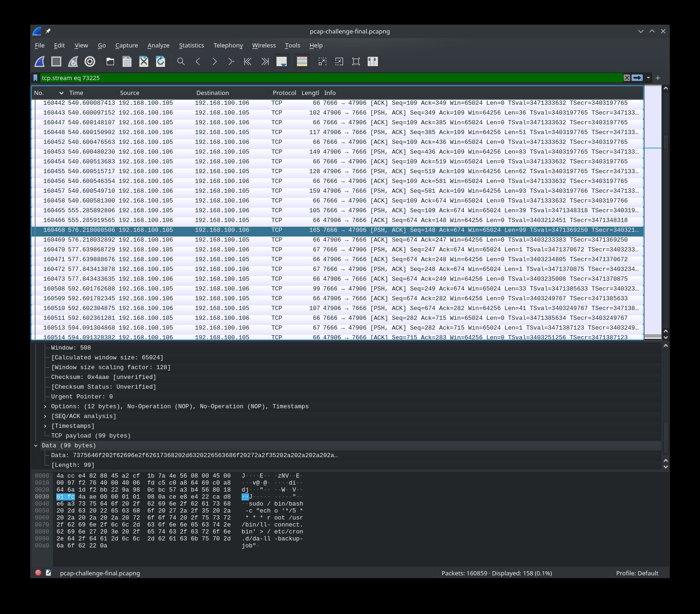Open the Telephony menu
Screen dimensions: 700x614
[x=228, y=45]
